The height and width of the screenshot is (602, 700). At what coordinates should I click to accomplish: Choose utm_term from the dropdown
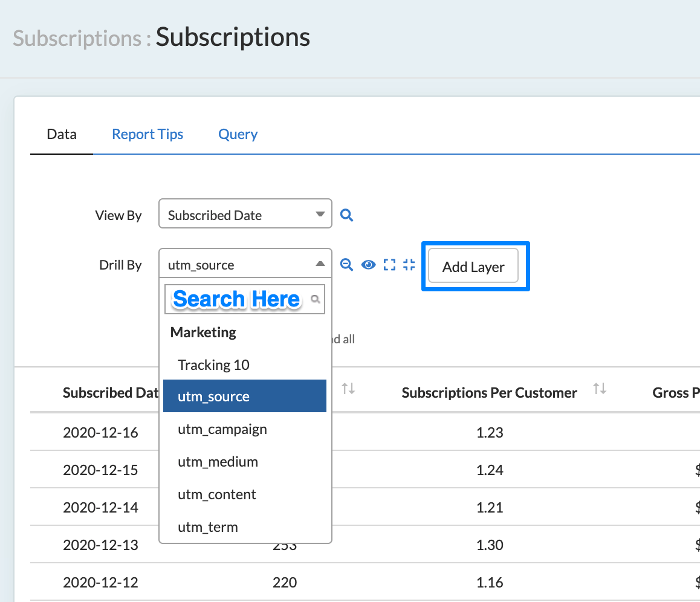pos(207,527)
